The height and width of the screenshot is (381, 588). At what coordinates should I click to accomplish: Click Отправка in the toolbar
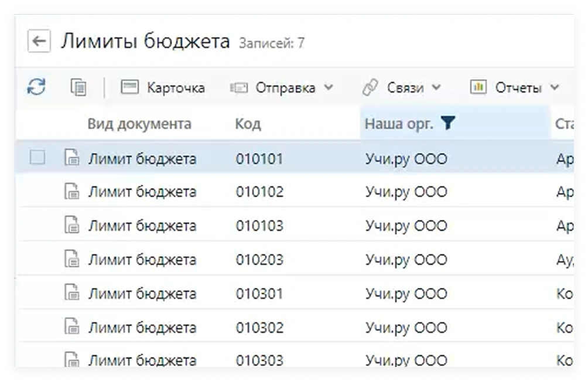(x=286, y=87)
